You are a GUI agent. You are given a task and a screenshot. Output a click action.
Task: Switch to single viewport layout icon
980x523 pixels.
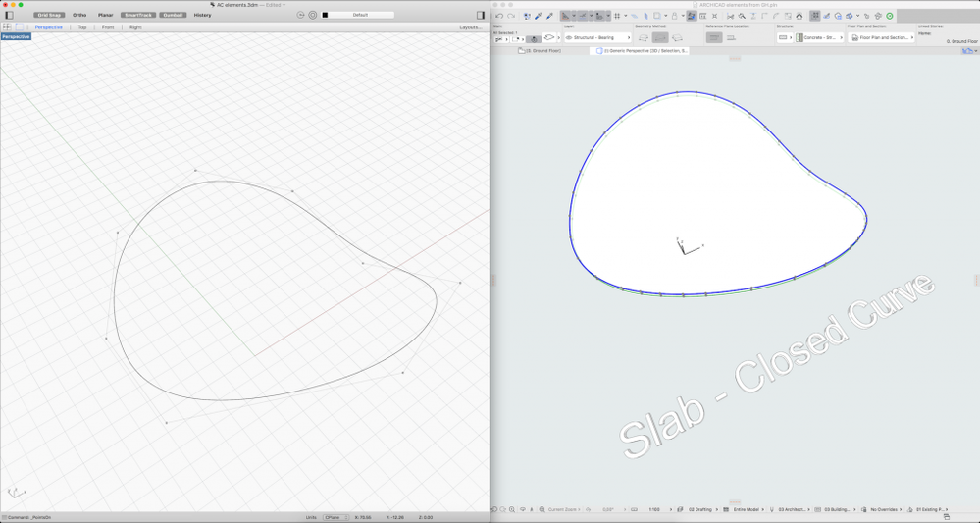coord(20,26)
